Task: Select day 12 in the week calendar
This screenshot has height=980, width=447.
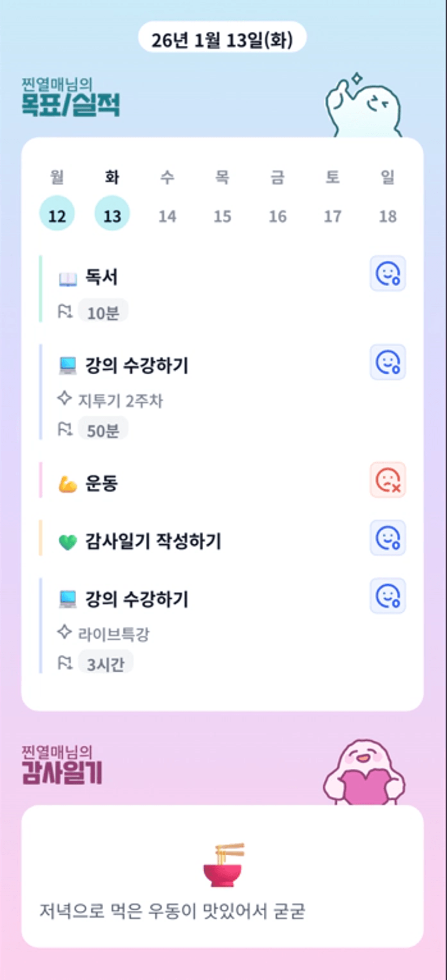Action: [57, 214]
